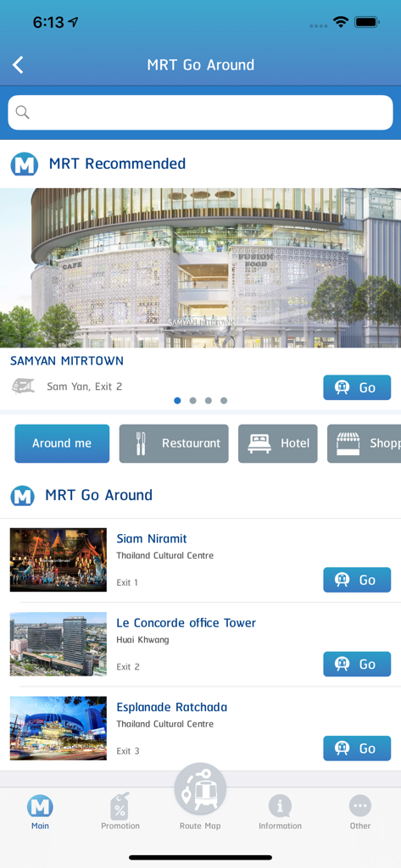
Task: Open Le Concorde office Tower thumbnail
Action: point(58,644)
